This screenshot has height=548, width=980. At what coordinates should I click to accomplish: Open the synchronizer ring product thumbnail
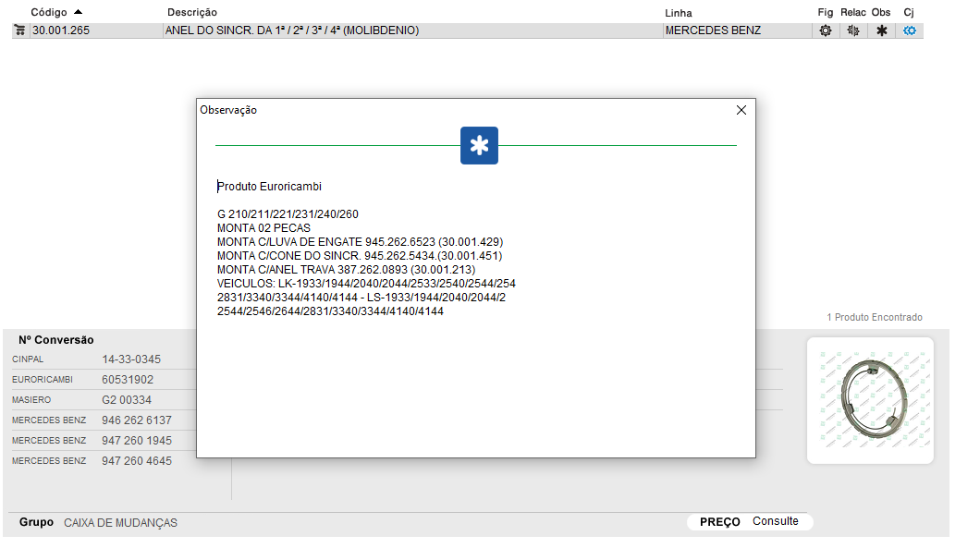tap(870, 400)
